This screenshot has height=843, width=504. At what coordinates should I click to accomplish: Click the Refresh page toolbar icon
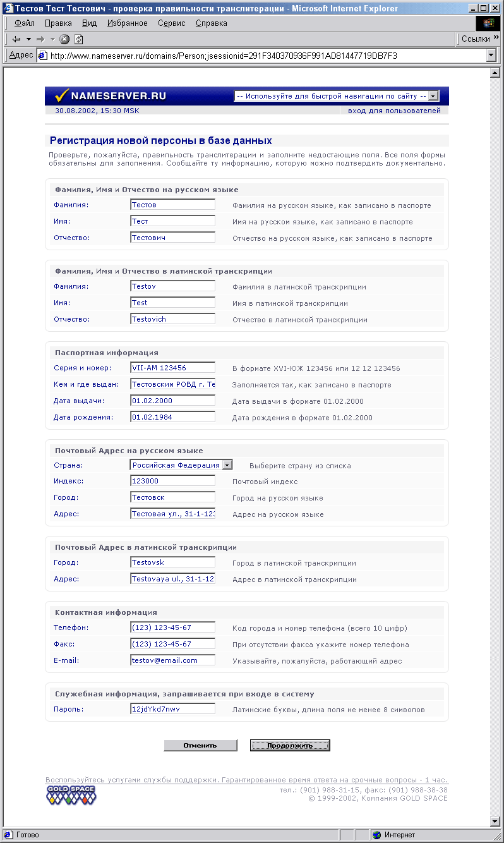(79, 39)
